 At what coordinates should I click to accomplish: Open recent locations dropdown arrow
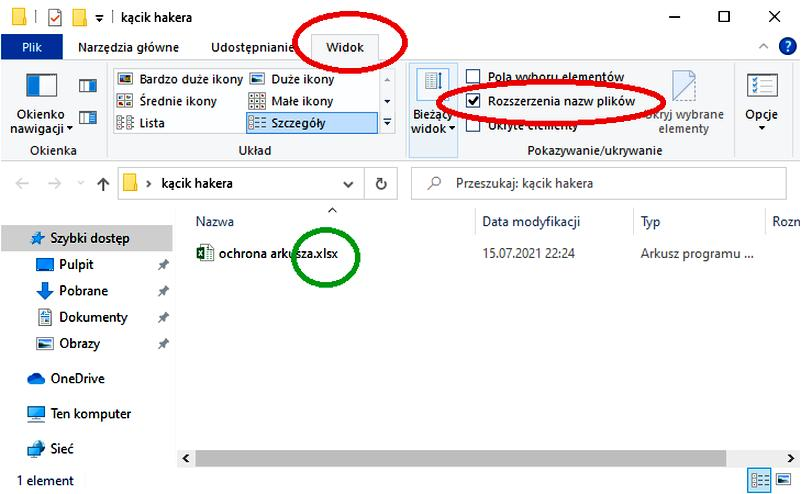[80, 183]
